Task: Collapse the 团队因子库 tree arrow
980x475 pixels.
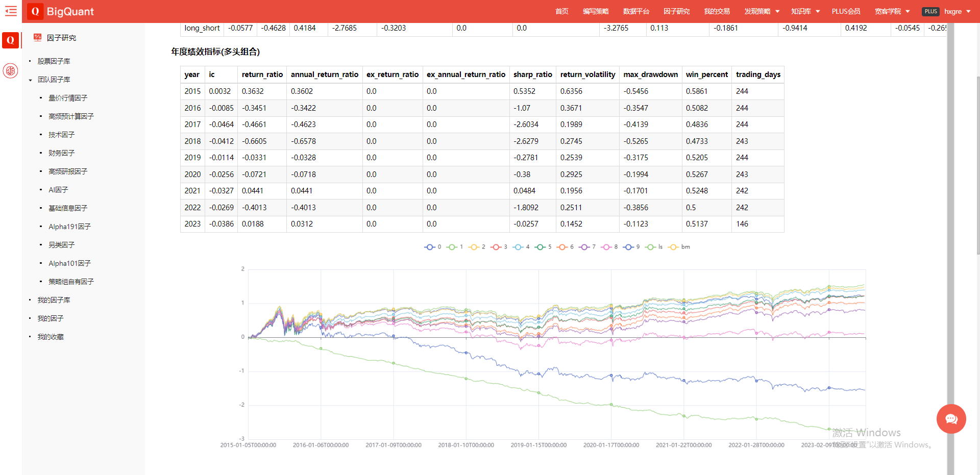Action: tap(31, 80)
